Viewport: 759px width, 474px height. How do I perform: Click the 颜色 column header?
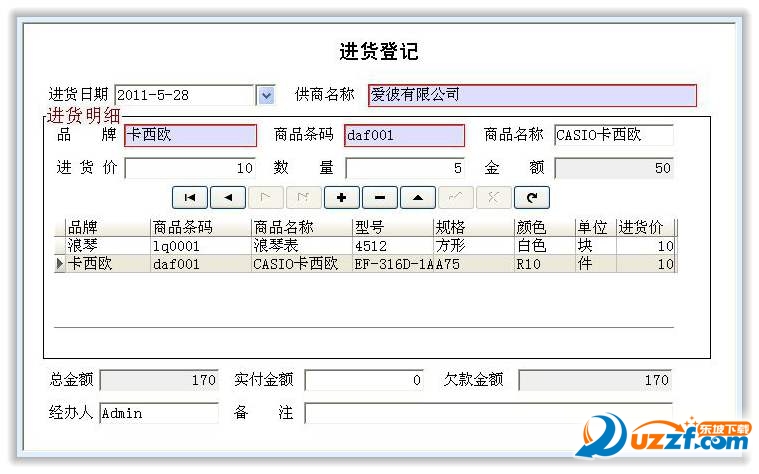[x=544, y=227]
